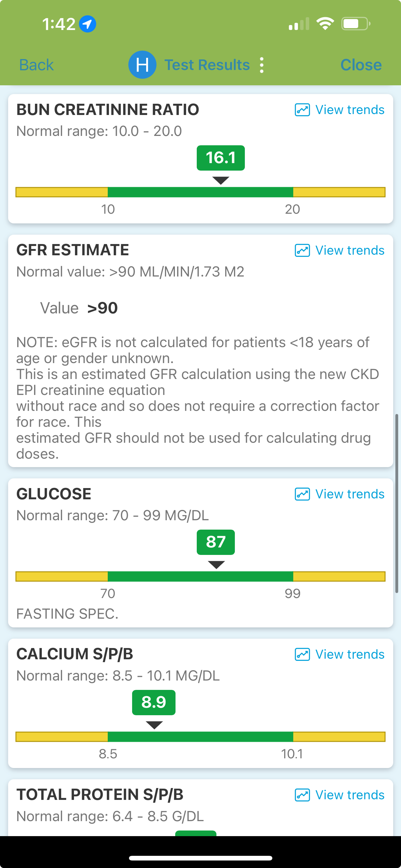Go back using the Back button
401x868 pixels.
[36, 65]
